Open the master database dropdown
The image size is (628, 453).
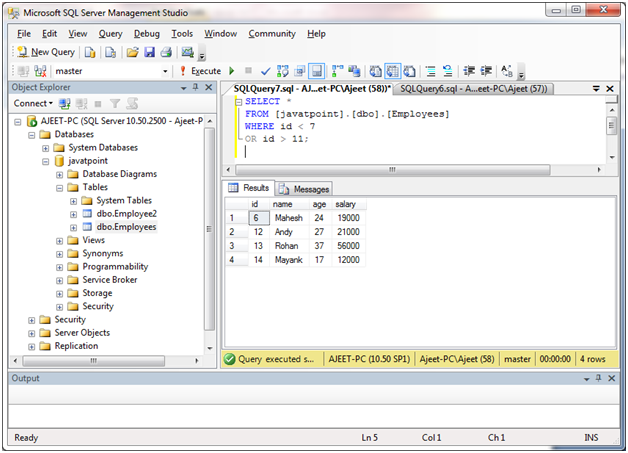pos(165,71)
